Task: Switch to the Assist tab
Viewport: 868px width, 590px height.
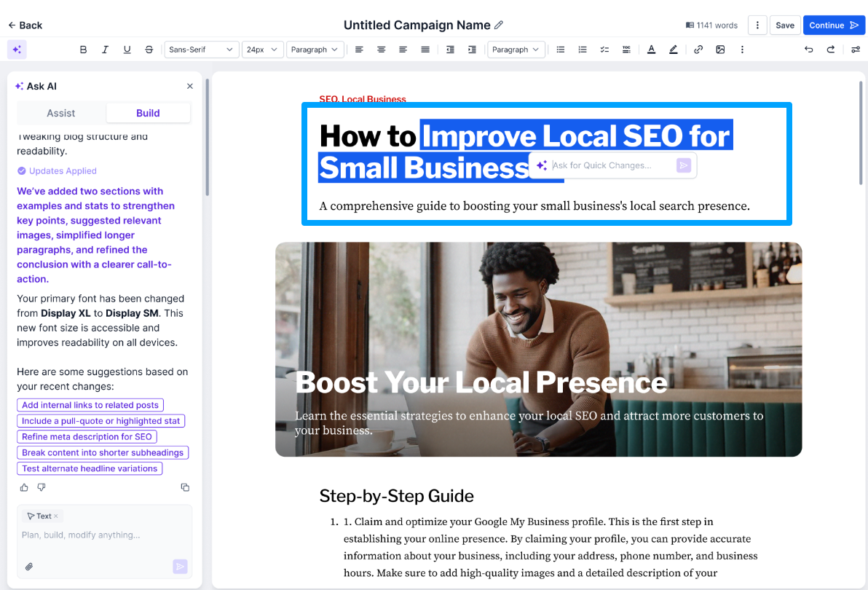Action: tap(61, 114)
